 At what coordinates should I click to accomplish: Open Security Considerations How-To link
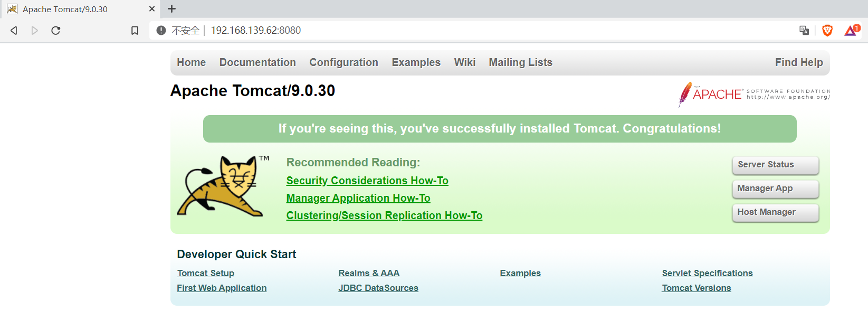point(367,181)
